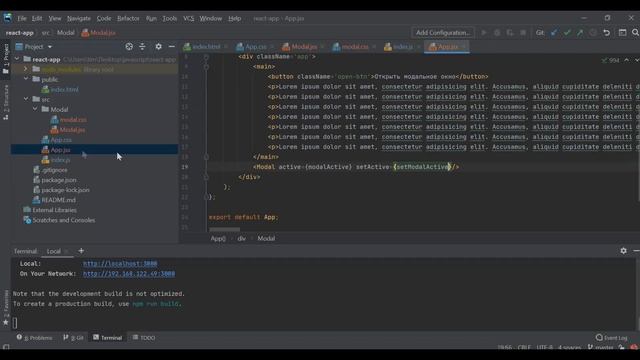This screenshot has height=360, width=640.
Task: Select package-lock.json in the project tree
Action: (65, 190)
